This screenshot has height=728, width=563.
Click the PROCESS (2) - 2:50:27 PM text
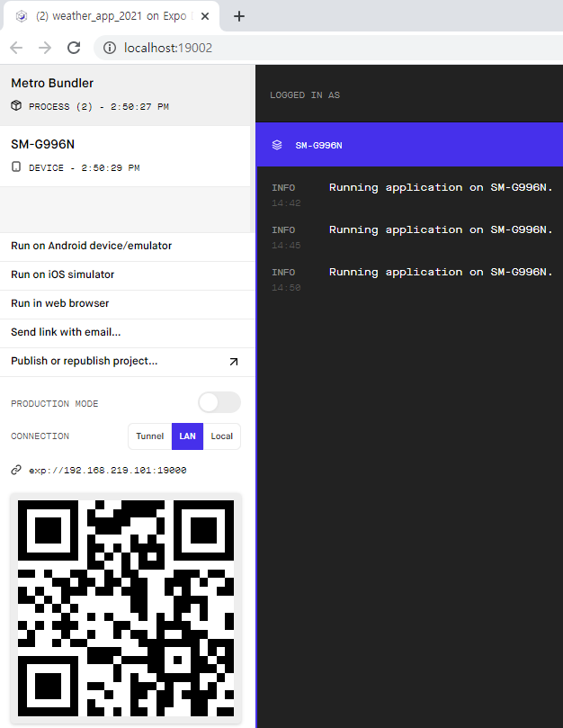click(x=99, y=107)
